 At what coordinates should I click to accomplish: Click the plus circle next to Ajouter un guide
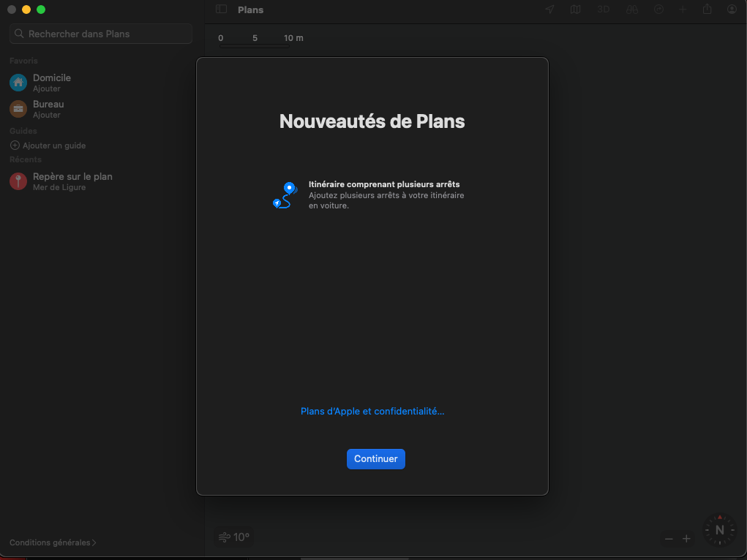[x=15, y=145]
